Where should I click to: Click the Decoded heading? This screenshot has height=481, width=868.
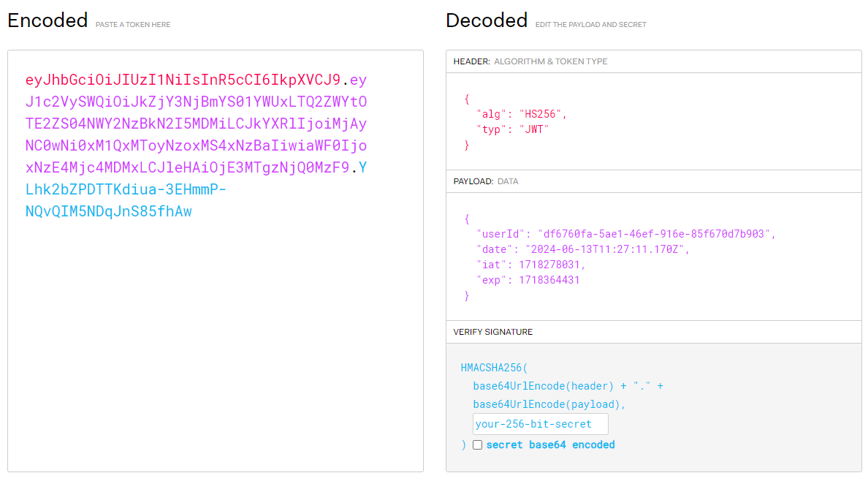(487, 20)
